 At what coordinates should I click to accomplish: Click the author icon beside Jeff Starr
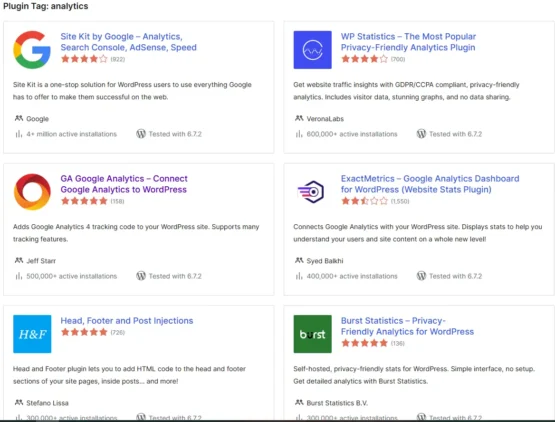click(19, 261)
